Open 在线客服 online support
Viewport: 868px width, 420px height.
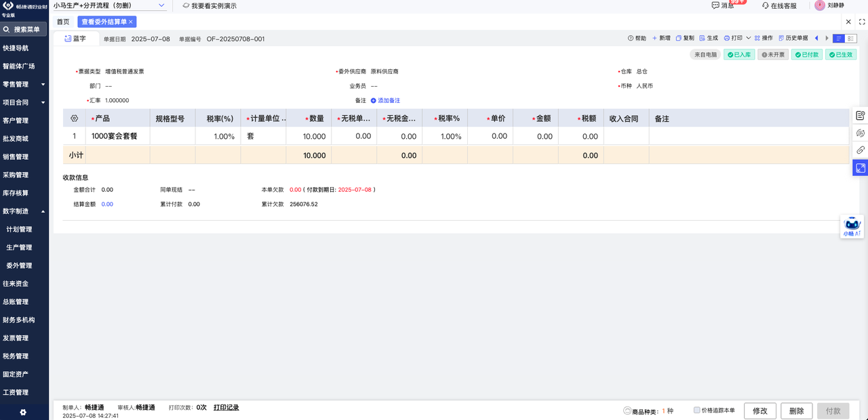coord(778,5)
